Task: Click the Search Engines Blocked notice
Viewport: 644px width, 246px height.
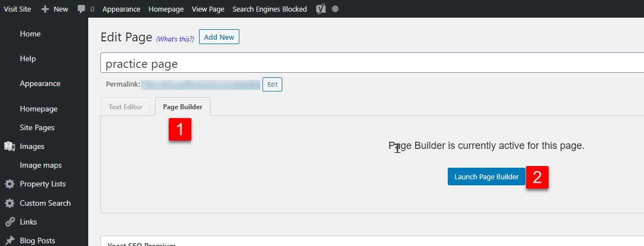Action: tap(270, 9)
